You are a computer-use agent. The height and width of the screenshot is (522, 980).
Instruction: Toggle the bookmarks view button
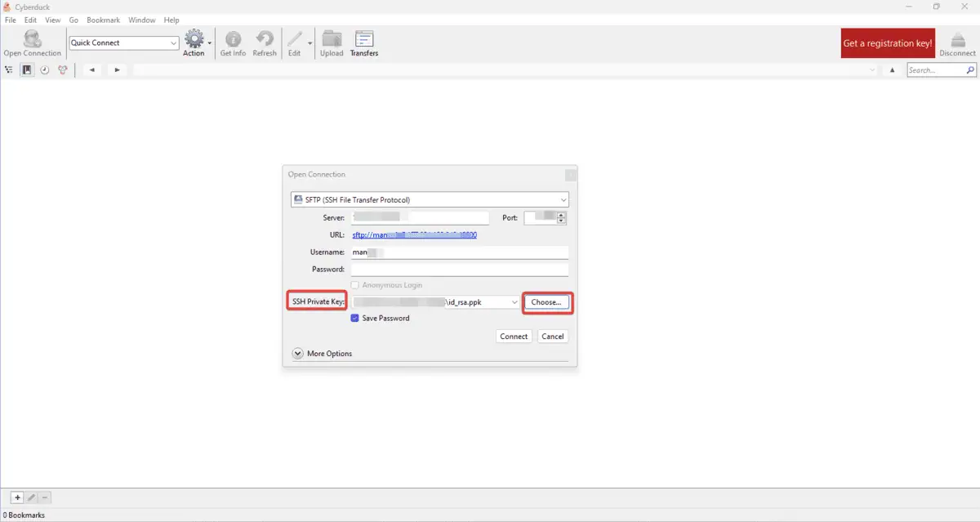[27, 70]
